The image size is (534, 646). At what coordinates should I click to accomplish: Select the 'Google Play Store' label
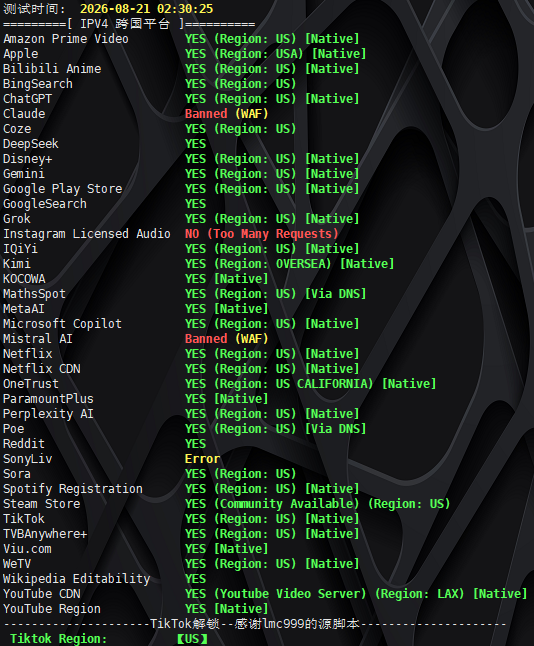pos(63,189)
